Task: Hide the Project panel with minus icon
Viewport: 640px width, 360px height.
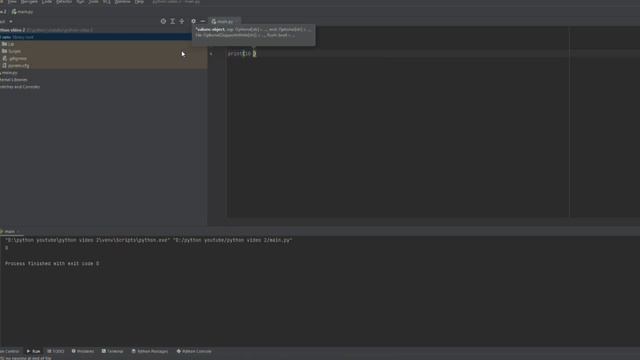Action: (203, 21)
